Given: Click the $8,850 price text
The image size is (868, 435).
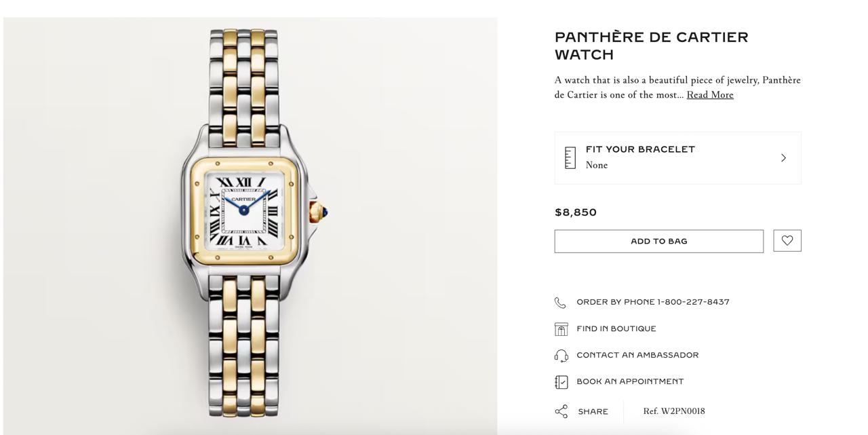Looking at the screenshot, I should (x=576, y=212).
